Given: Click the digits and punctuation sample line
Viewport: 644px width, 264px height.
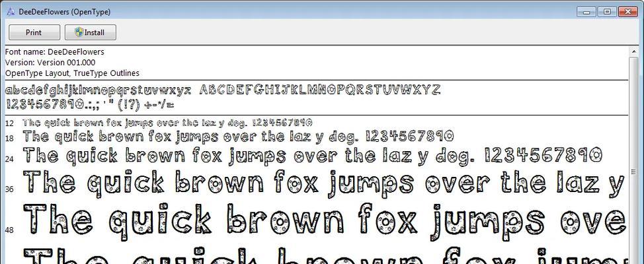Looking at the screenshot, I should pos(89,105).
